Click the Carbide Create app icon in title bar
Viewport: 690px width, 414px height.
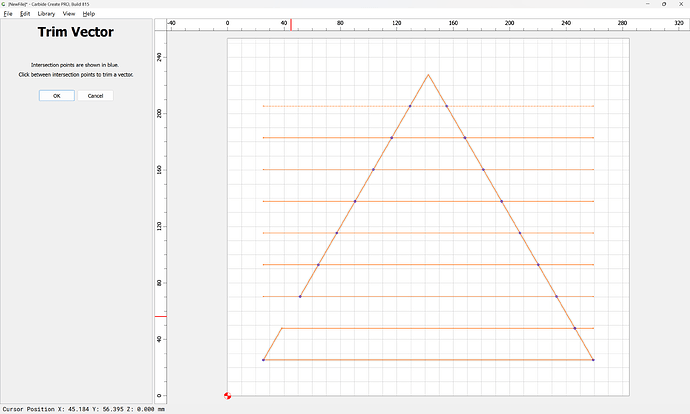point(4,4)
